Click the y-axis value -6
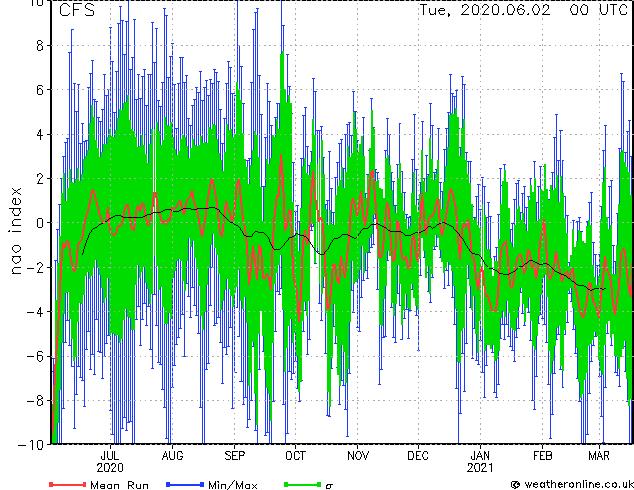Screen dimensions: 634x490 tap(35, 356)
